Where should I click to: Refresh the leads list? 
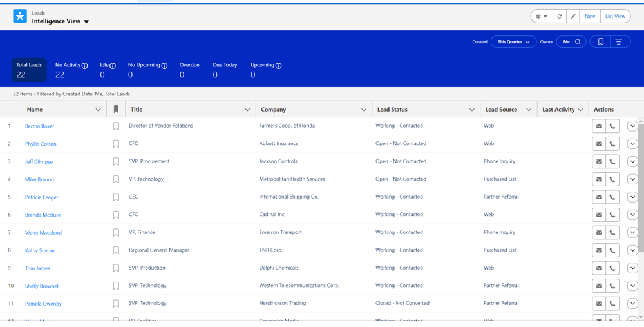pyautogui.click(x=560, y=17)
